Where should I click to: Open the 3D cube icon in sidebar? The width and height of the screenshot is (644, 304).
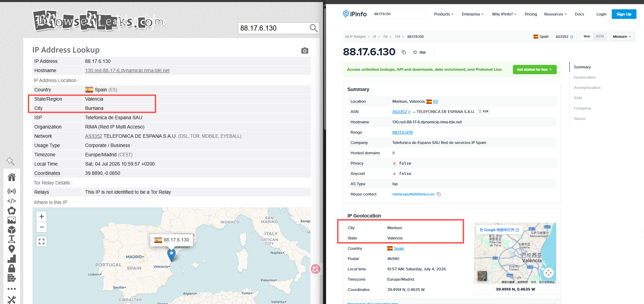coord(12,230)
